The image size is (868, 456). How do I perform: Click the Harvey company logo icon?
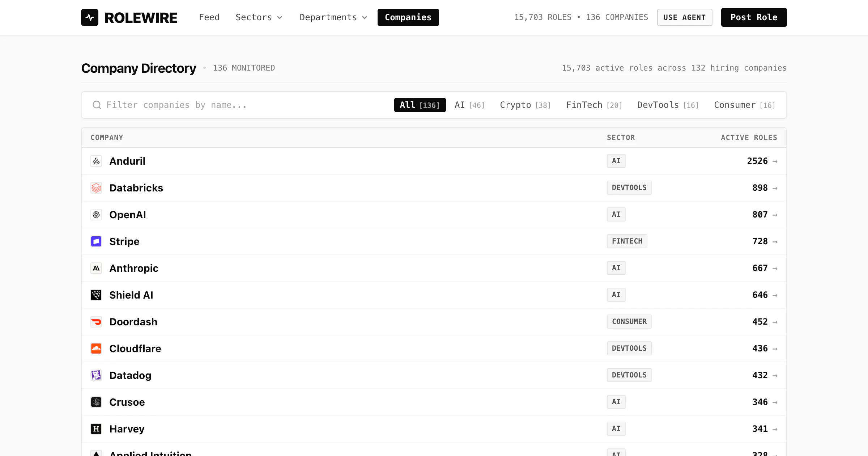(96, 429)
